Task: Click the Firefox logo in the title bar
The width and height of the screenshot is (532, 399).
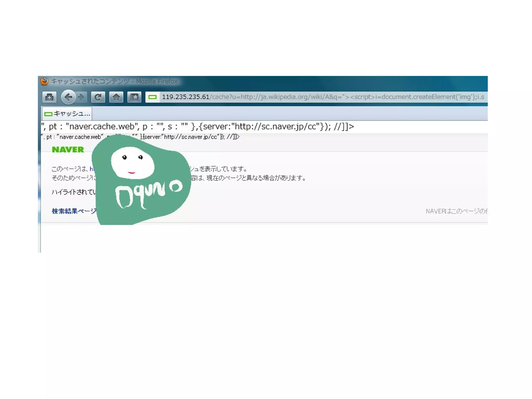Action: (x=44, y=81)
